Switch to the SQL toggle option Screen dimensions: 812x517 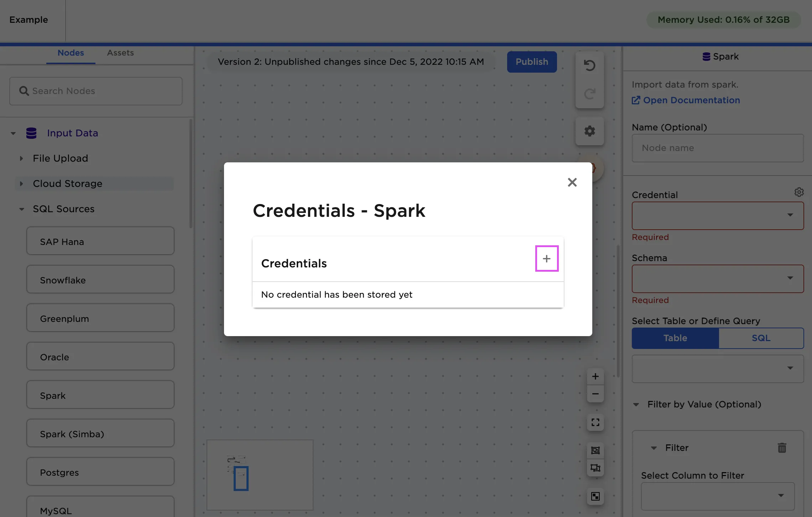(x=761, y=338)
